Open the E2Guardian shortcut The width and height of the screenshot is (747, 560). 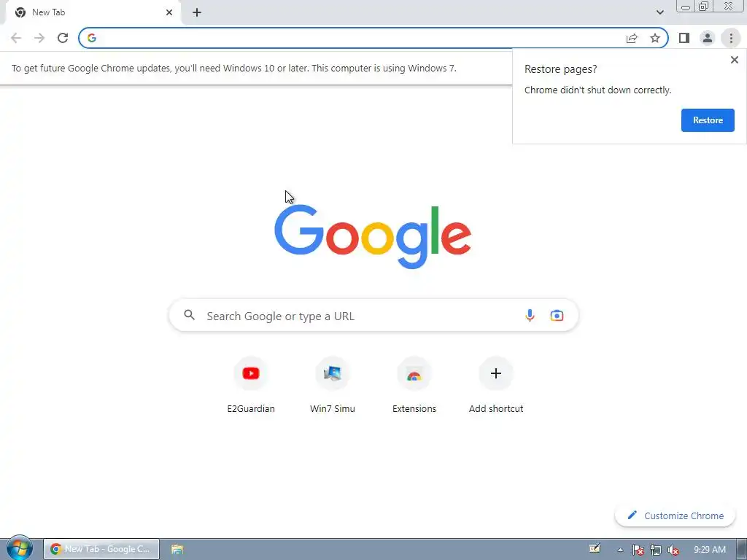click(251, 386)
